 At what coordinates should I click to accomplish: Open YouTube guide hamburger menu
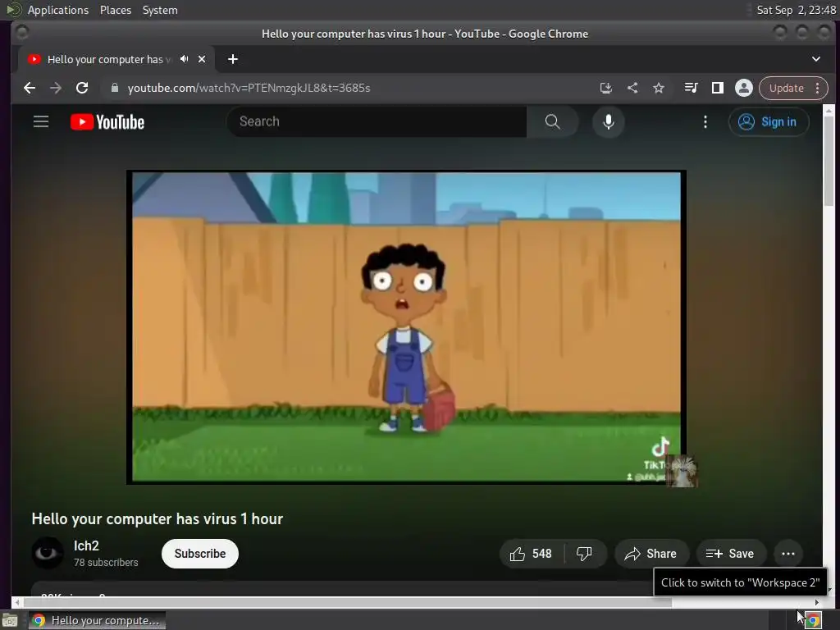point(41,121)
